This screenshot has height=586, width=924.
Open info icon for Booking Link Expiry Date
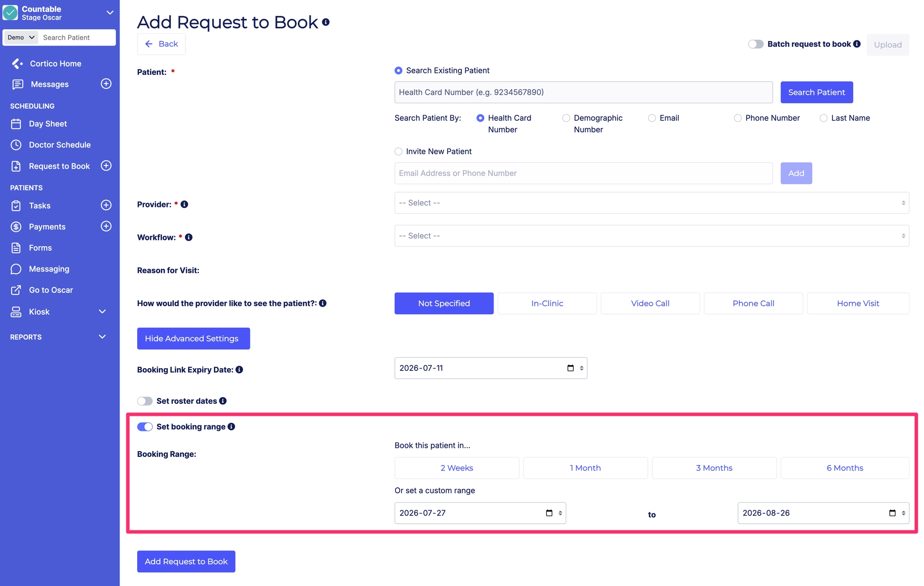click(240, 369)
